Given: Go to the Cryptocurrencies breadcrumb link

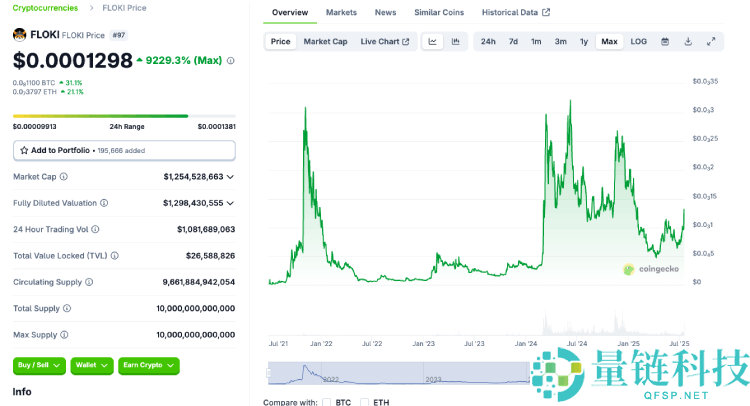Looking at the screenshot, I should point(45,8).
